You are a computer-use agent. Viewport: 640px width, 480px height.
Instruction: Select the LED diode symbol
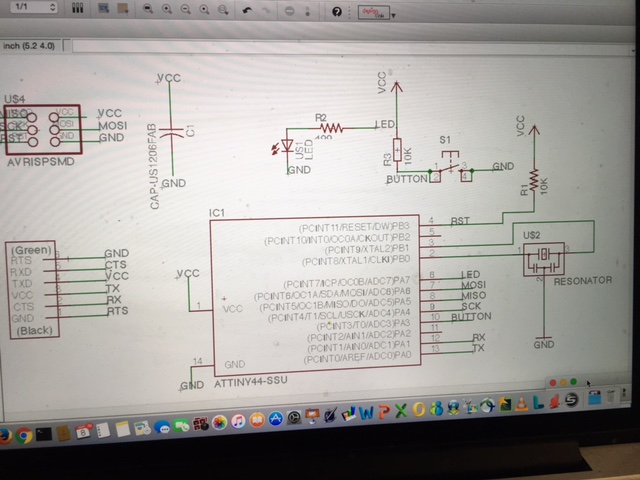287,148
